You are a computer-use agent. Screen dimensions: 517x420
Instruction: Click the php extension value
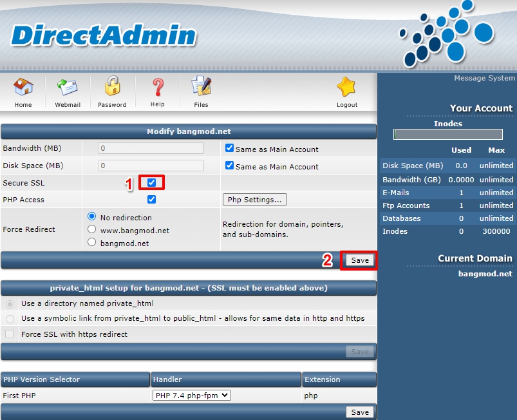point(311,396)
